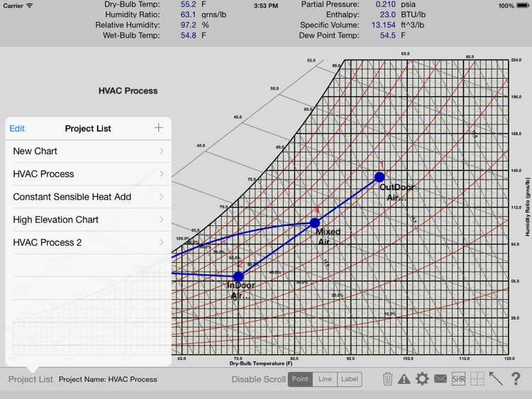
Task: Open the warning triangle icon
Action: [x=404, y=379]
